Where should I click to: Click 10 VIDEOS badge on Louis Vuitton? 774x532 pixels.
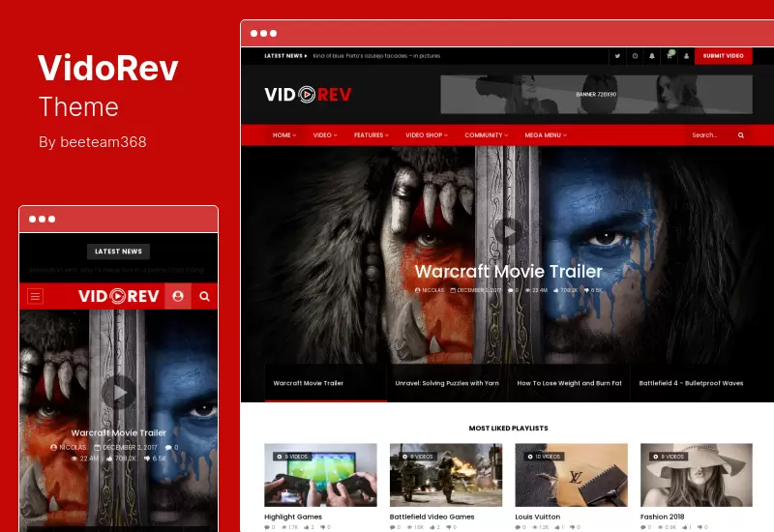(544, 457)
